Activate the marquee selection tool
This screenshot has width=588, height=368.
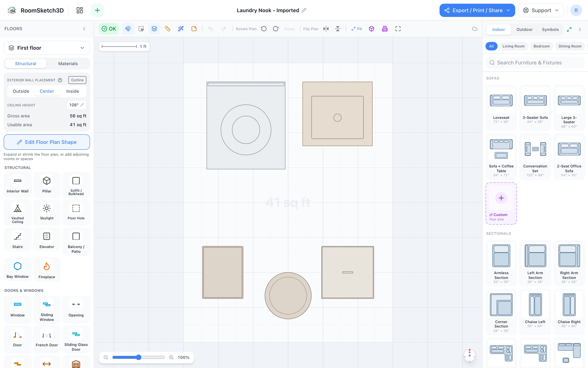141,29
